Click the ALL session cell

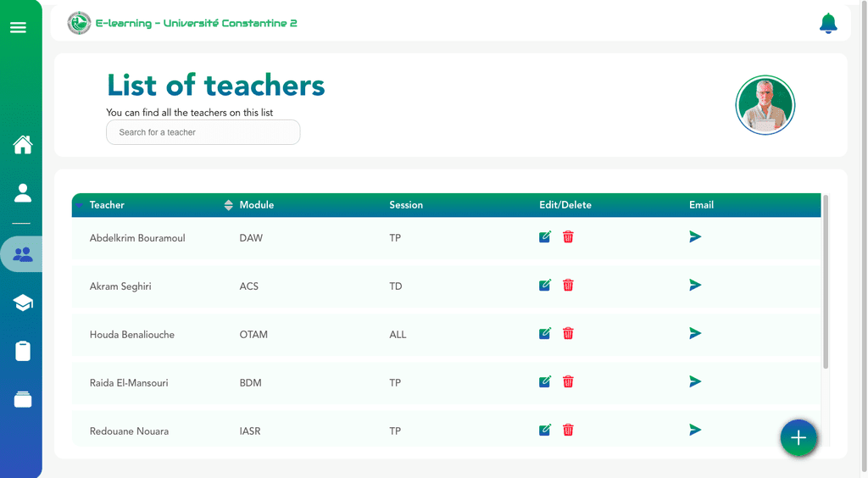[398, 334]
